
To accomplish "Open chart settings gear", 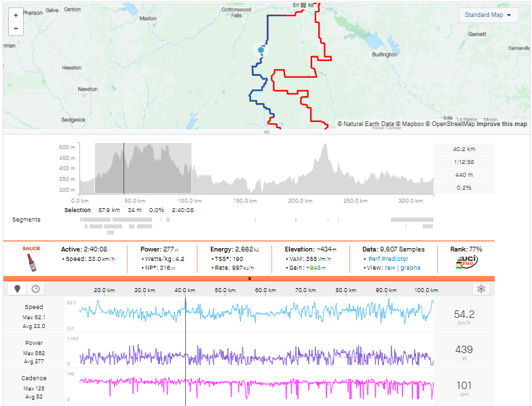I will pos(481,289).
